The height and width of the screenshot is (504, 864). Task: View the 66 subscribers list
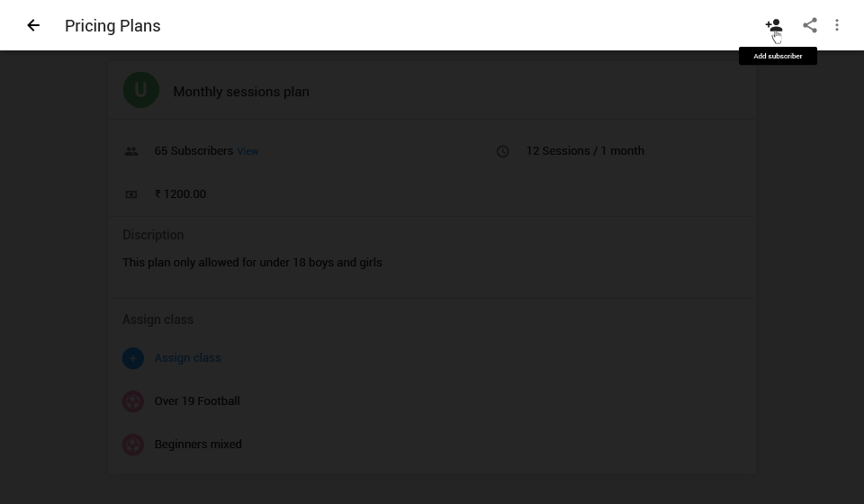pos(247,151)
